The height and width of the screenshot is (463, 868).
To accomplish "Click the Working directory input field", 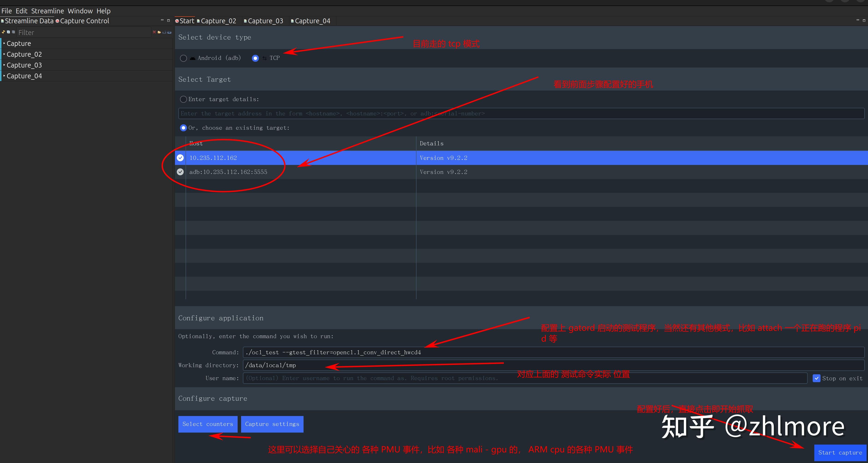I will 553,365.
